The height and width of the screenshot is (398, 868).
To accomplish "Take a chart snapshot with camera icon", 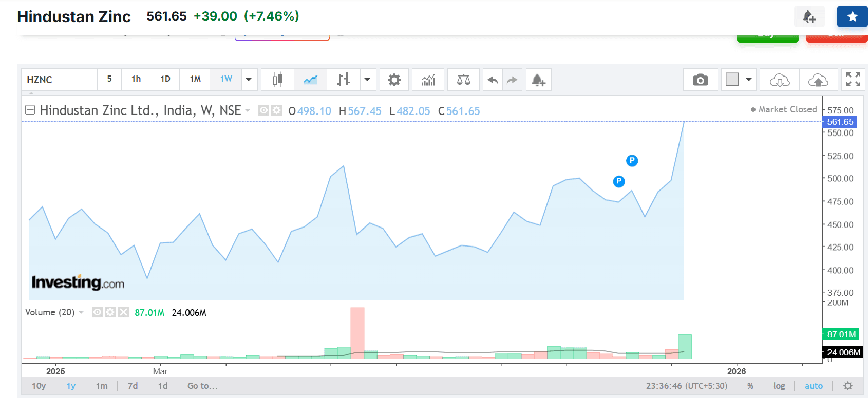I will coord(700,80).
